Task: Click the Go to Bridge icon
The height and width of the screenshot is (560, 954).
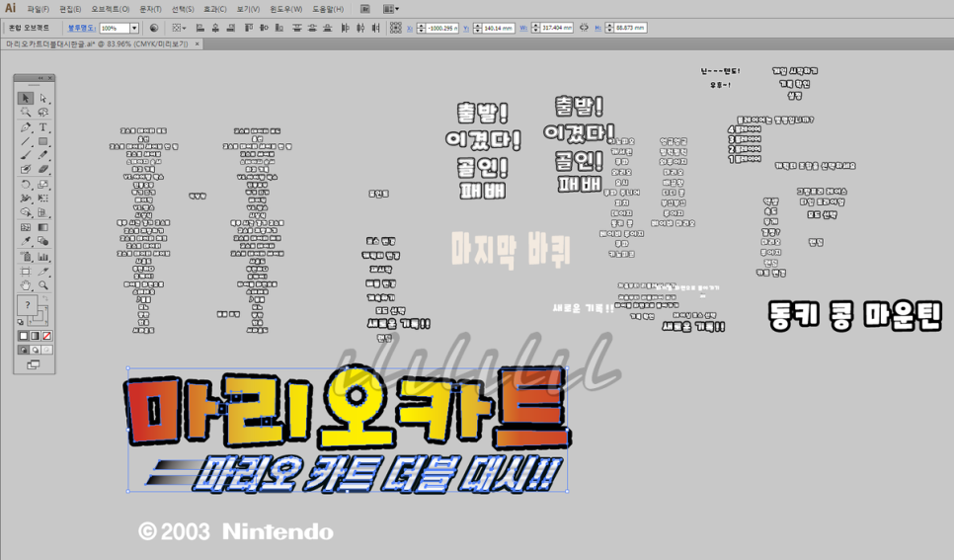Action: (365, 9)
